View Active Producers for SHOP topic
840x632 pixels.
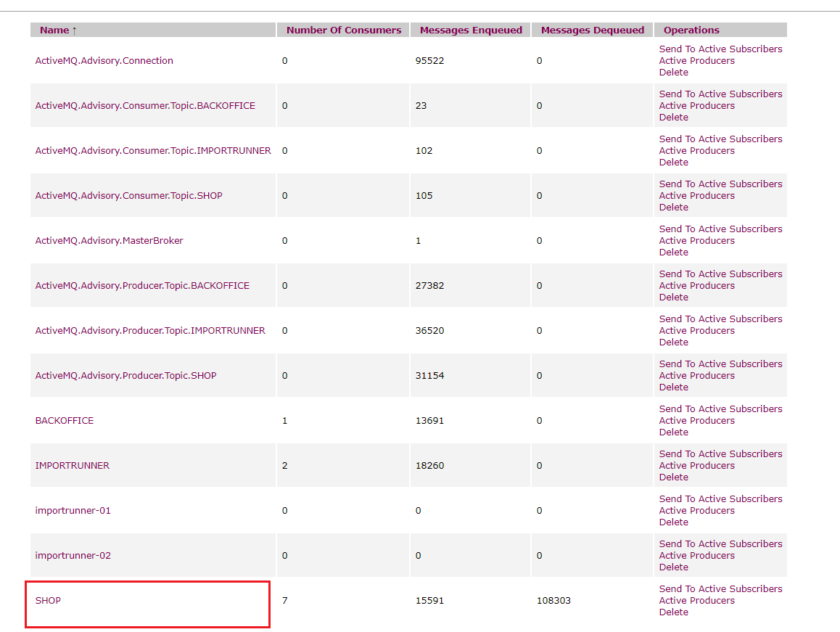[696, 601]
